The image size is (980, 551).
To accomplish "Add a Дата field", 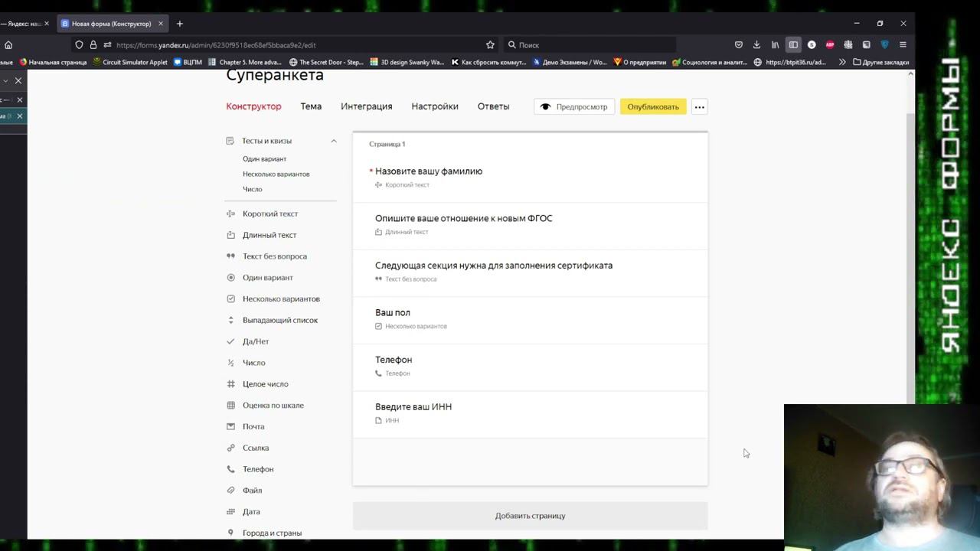I will coord(251,512).
